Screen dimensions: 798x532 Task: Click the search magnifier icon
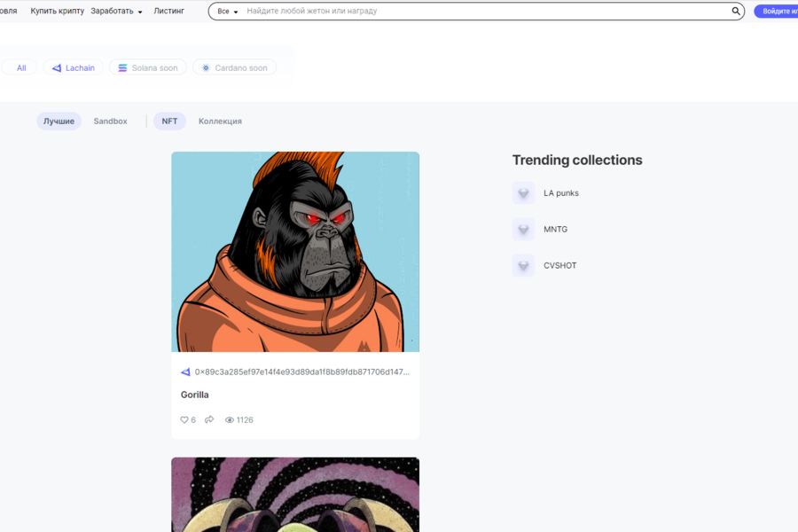click(735, 12)
